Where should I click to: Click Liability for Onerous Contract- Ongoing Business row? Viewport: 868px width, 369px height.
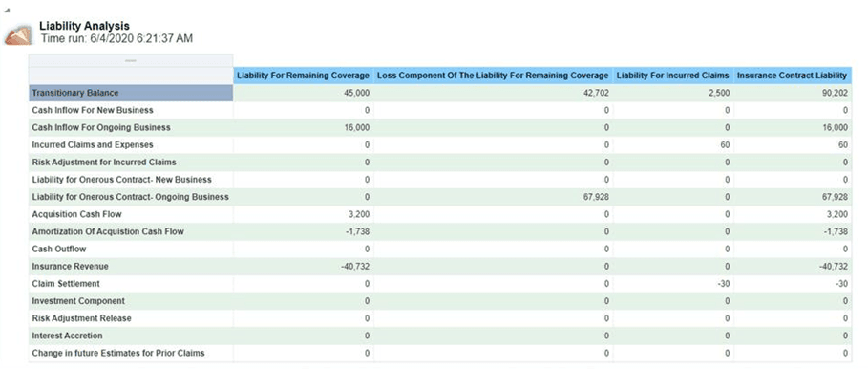click(x=131, y=197)
